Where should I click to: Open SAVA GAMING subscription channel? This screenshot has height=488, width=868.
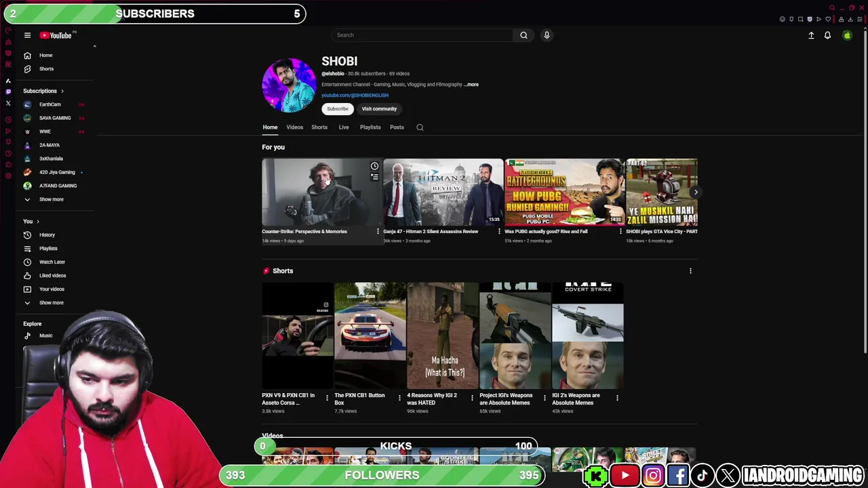click(x=54, y=118)
